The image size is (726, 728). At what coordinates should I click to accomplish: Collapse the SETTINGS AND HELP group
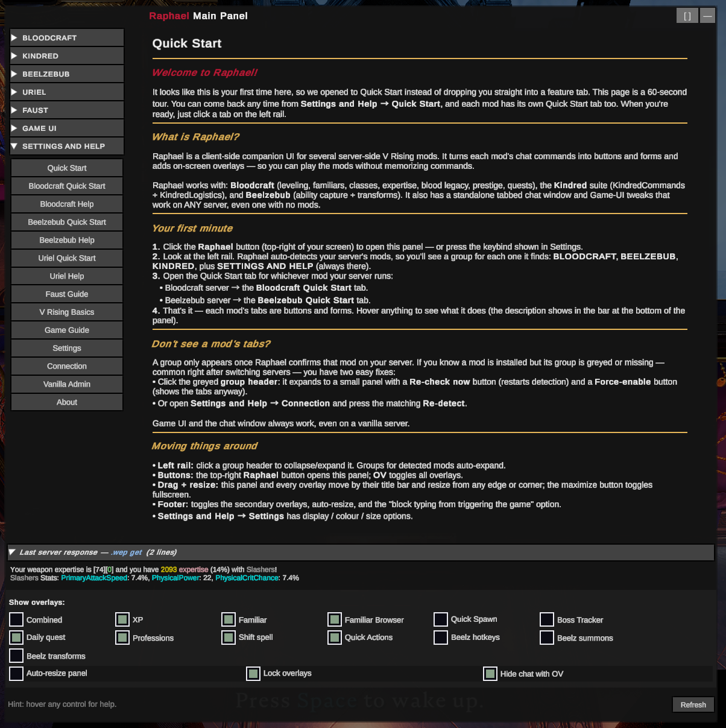tap(67, 146)
